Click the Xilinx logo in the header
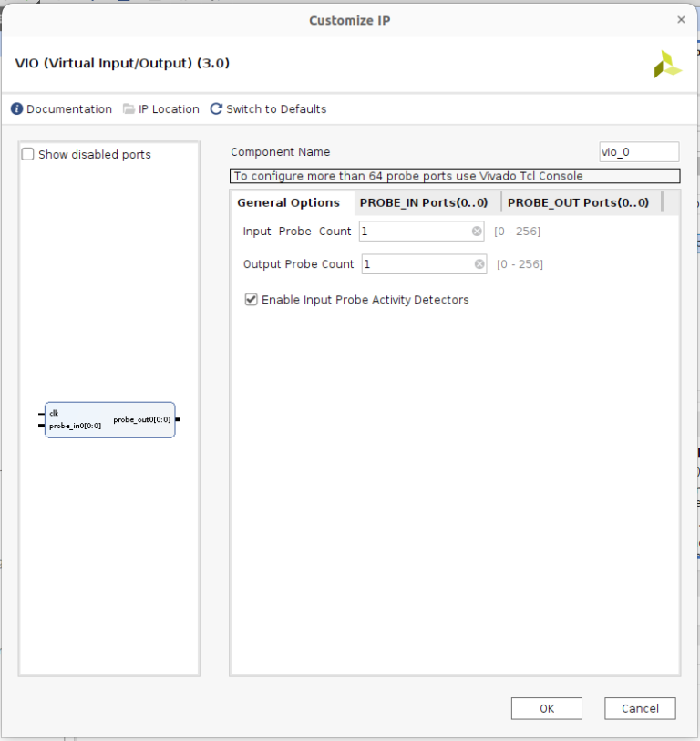 667,64
